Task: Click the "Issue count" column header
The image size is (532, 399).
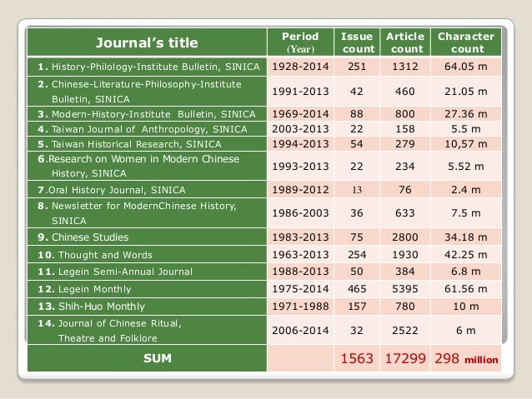Action: [357, 42]
